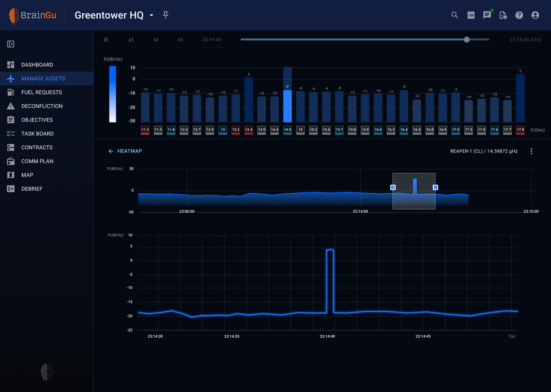This screenshot has height=392, width=551.
Task: Open the document info icon in header
Action: click(503, 15)
